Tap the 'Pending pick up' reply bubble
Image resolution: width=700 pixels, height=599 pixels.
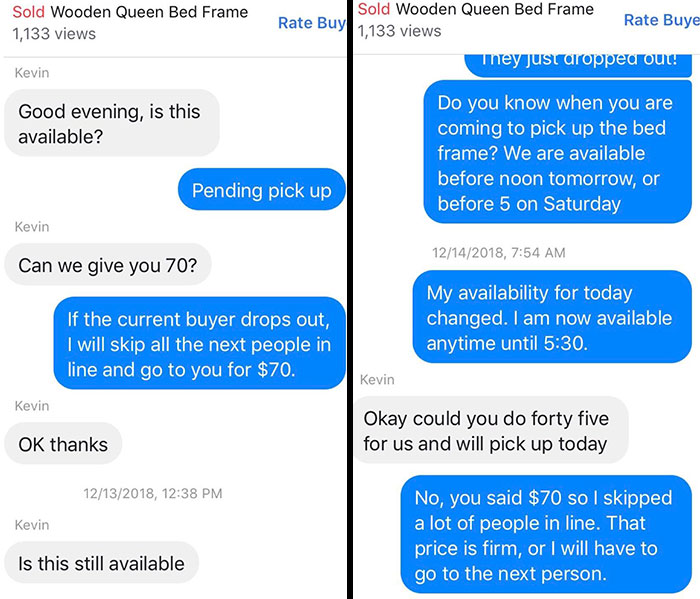click(261, 190)
